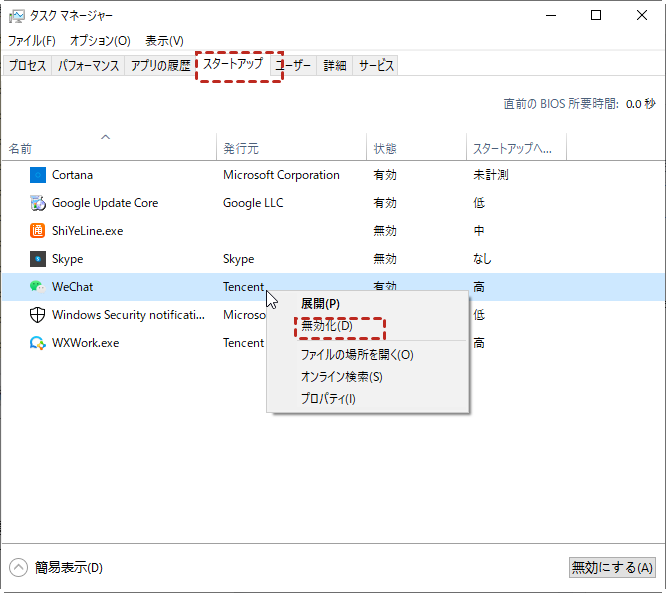Select the Skype name in first column

pyautogui.click(x=68, y=259)
